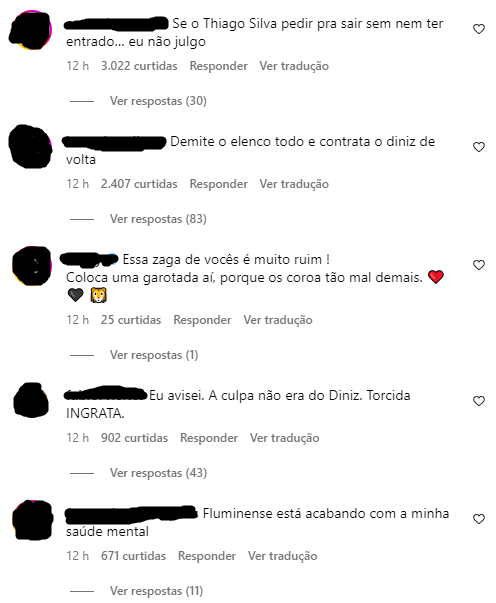Open avatar of the 'Eu avisei' commenter

click(x=31, y=400)
